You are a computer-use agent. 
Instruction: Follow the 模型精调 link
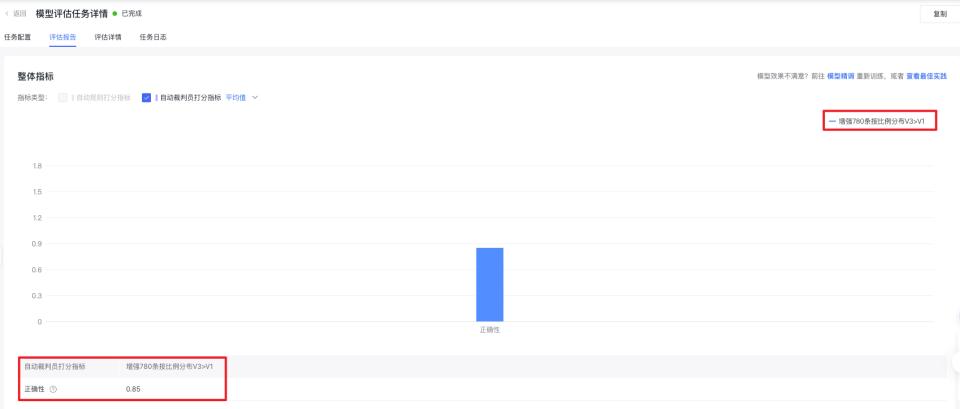(x=840, y=75)
